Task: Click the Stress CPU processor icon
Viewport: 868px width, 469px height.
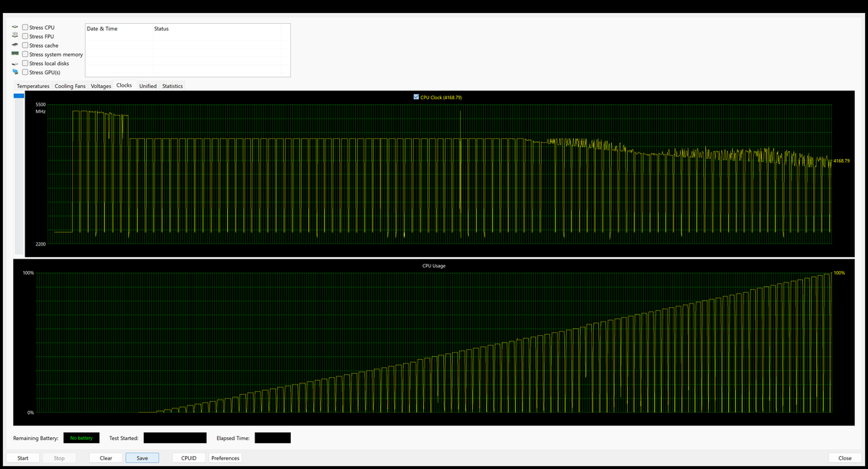Action: tap(14, 27)
